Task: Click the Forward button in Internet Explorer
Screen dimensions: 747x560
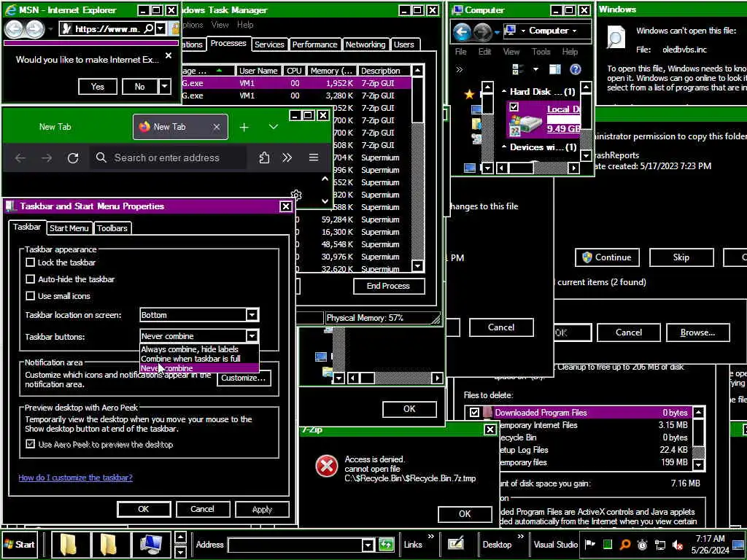Action: pos(35,29)
